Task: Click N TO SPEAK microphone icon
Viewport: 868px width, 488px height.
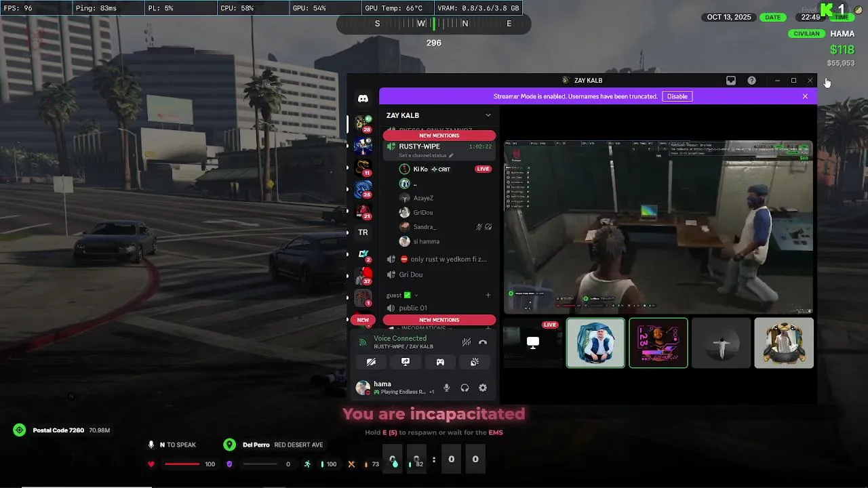Action: click(151, 445)
